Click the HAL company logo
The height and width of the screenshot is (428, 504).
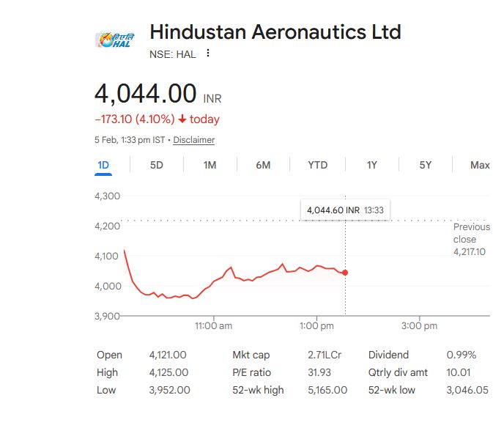tap(111, 39)
